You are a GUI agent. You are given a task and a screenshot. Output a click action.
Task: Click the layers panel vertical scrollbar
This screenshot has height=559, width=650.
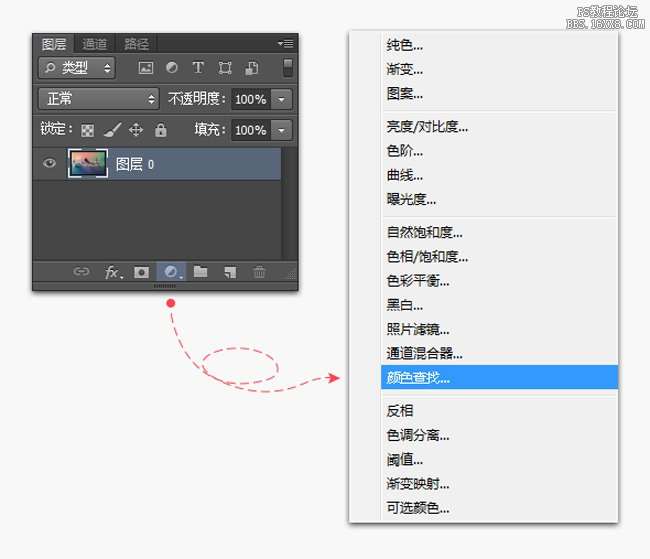(x=289, y=203)
